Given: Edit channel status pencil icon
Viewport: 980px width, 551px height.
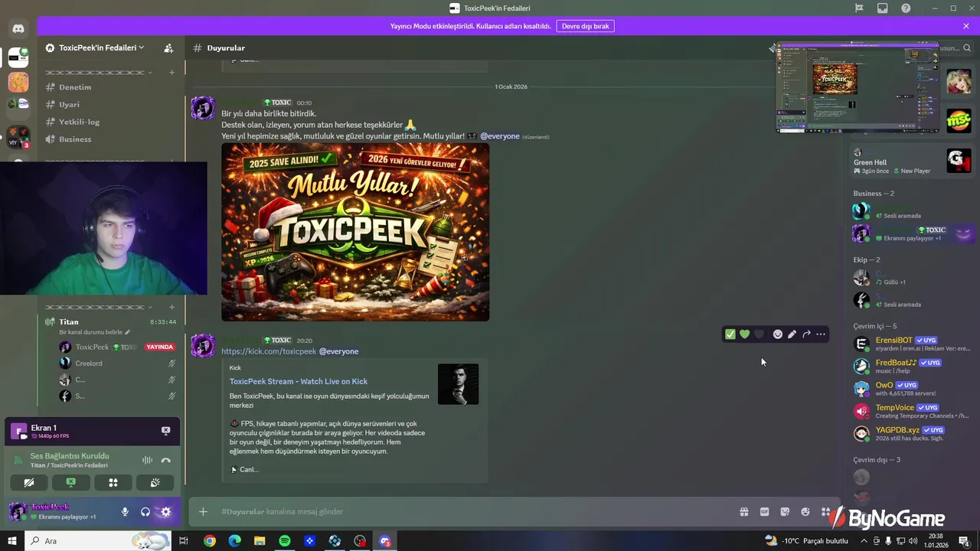Looking at the screenshot, I should [128, 332].
